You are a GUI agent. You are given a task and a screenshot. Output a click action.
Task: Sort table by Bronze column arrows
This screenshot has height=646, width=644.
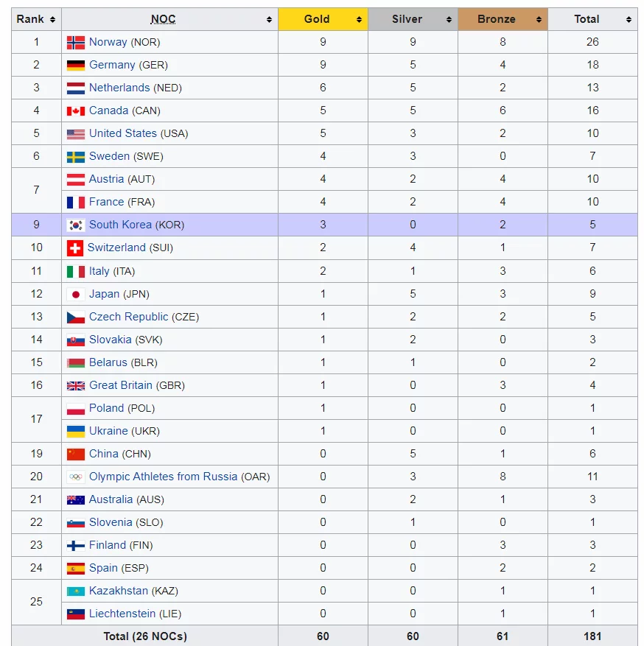pyautogui.click(x=539, y=20)
